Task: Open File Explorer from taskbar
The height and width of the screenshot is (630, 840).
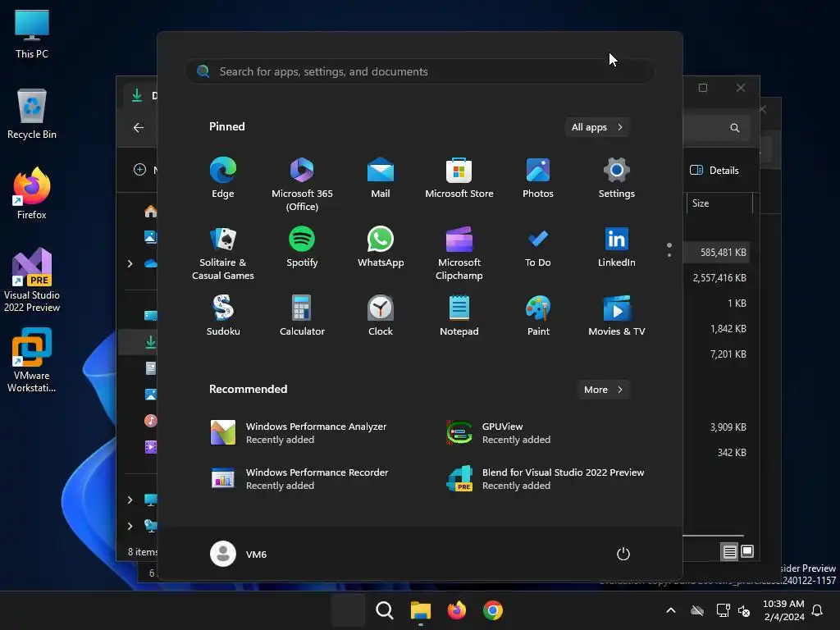Action: coord(421,610)
